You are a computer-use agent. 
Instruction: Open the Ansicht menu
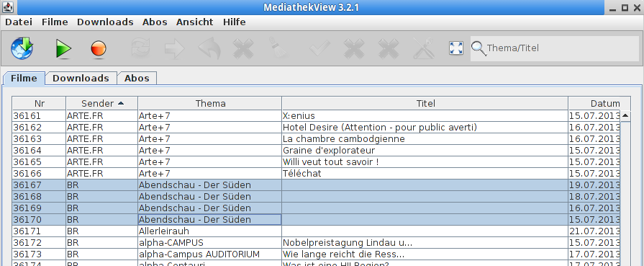[x=195, y=22]
